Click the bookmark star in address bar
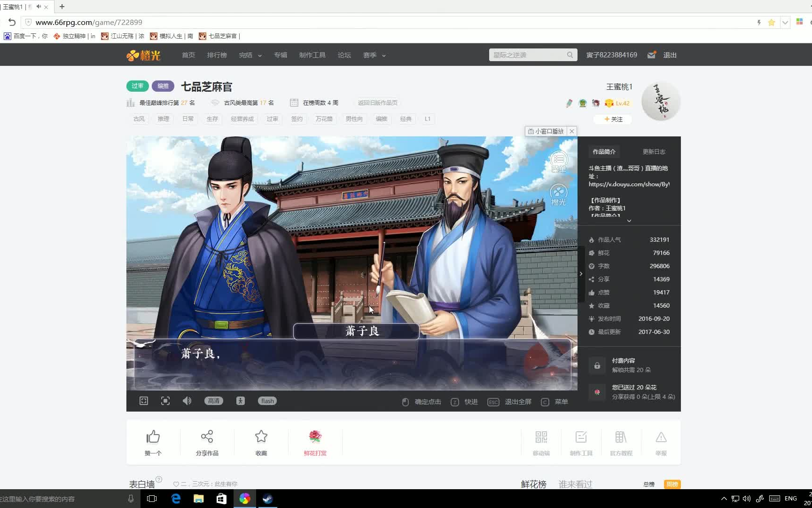Screen dimensions: 812x508 click(x=772, y=22)
